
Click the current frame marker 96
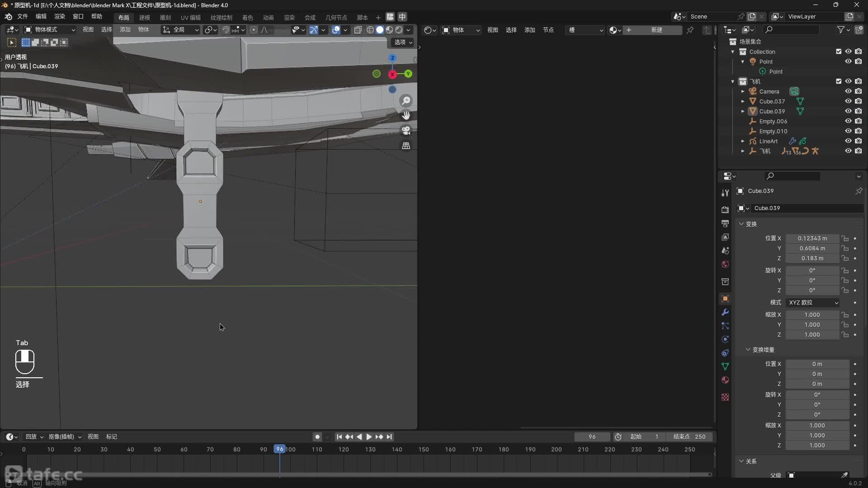[280, 449]
